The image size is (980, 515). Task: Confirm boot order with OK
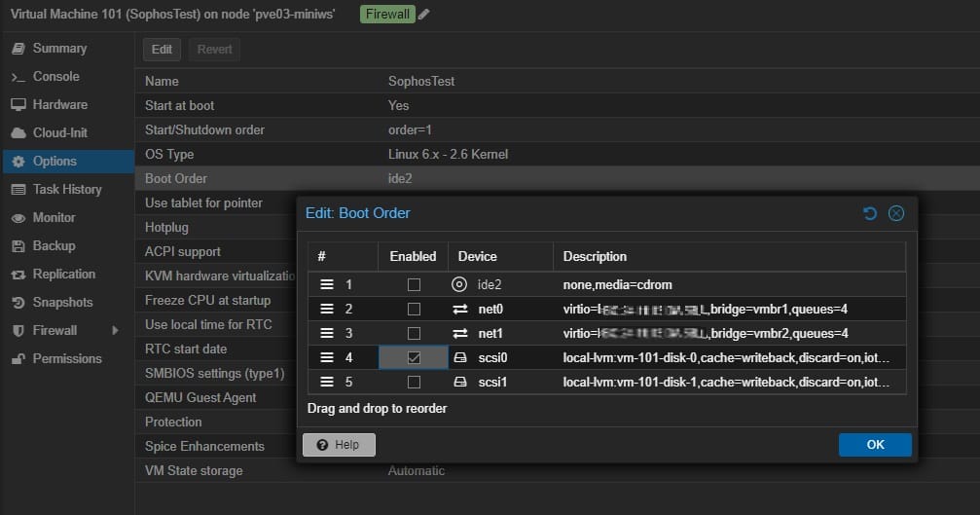click(875, 444)
